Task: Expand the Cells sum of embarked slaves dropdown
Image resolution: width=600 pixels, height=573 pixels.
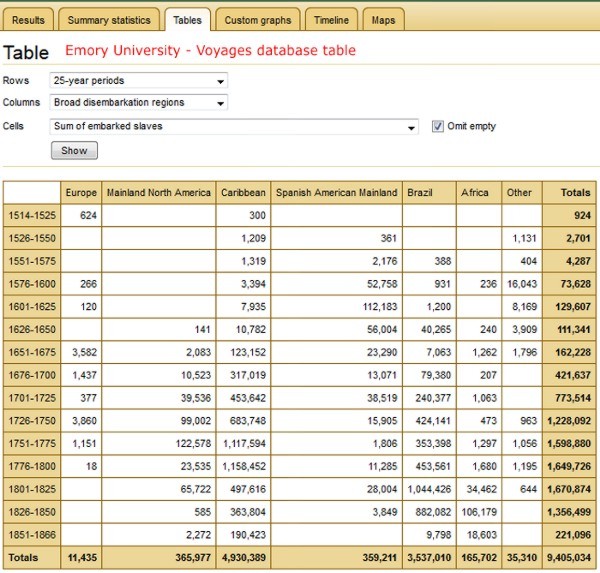Action: click(x=234, y=126)
